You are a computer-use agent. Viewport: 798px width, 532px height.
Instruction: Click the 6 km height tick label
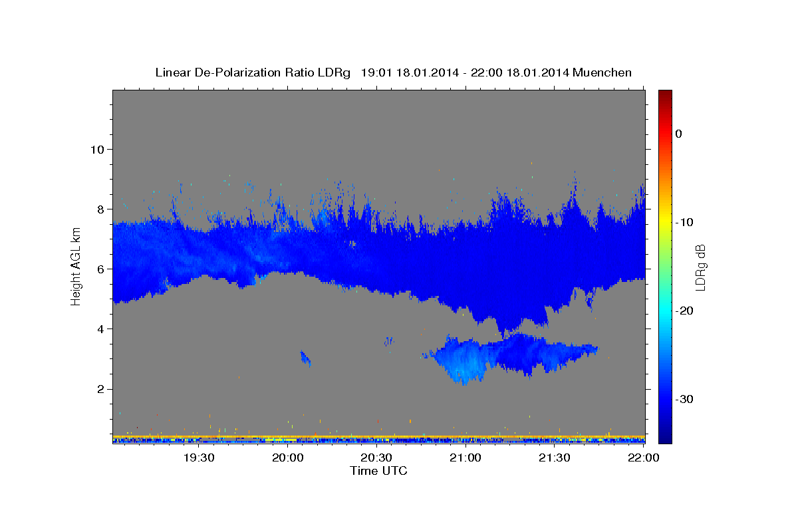100,269
